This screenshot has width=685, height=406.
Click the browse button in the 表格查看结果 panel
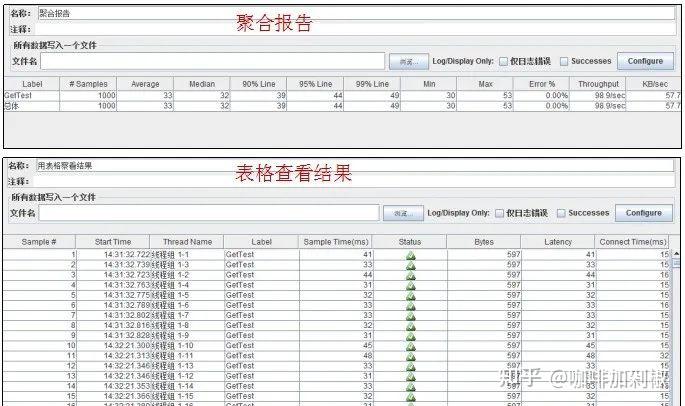(x=403, y=213)
